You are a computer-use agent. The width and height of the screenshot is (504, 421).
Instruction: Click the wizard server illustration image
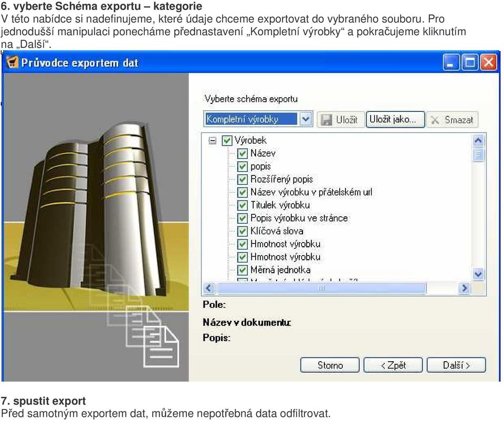pos(96,227)
